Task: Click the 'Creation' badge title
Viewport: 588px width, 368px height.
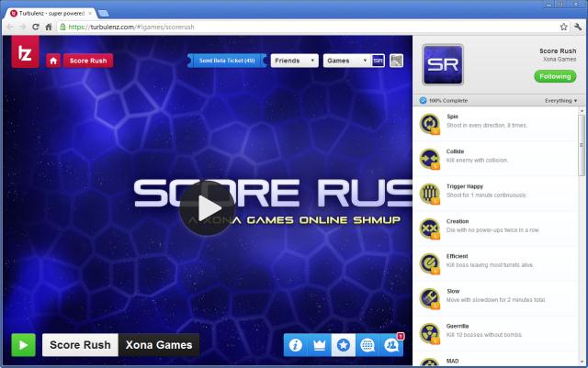Action: [x=458, y=221]
